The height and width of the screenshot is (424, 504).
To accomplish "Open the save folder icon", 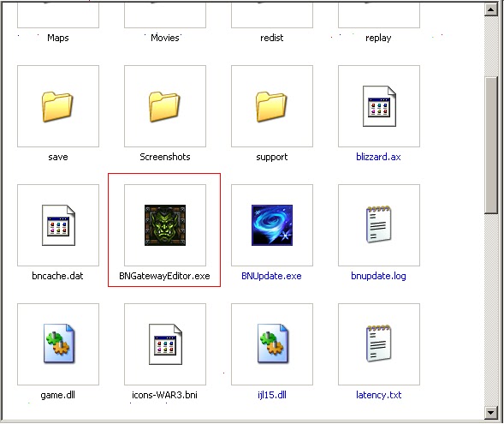I will click(x=58, y=106).
